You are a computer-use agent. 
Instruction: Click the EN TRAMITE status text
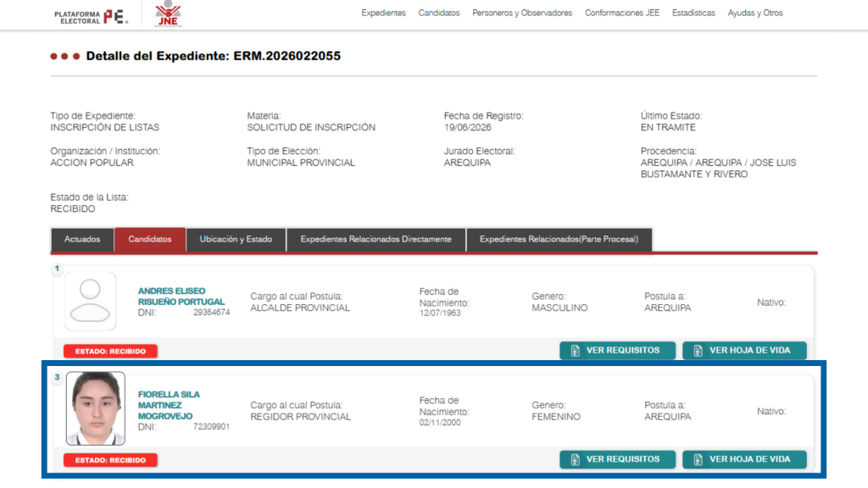tap(668, 127)
